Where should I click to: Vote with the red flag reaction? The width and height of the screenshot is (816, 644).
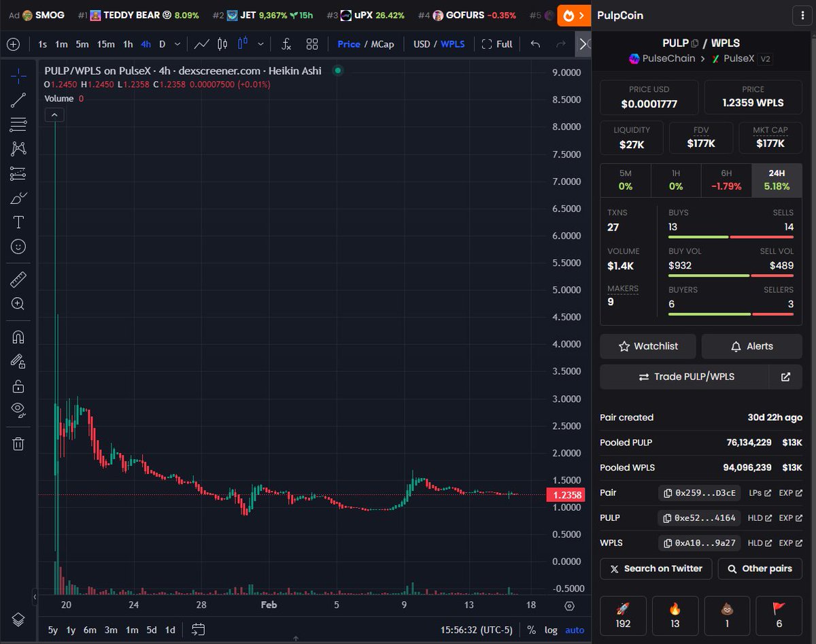[x=779, y=616]
